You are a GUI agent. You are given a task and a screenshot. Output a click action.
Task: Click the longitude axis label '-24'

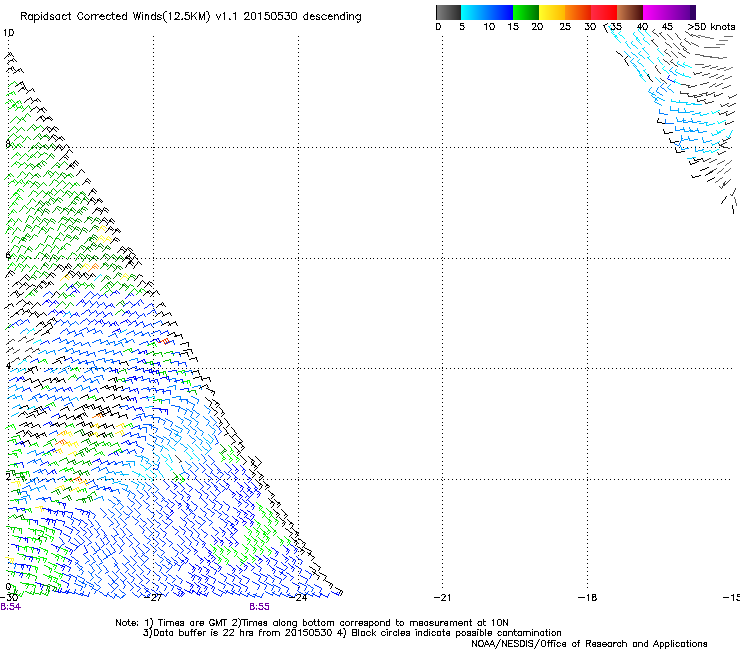tap(299, 598)
